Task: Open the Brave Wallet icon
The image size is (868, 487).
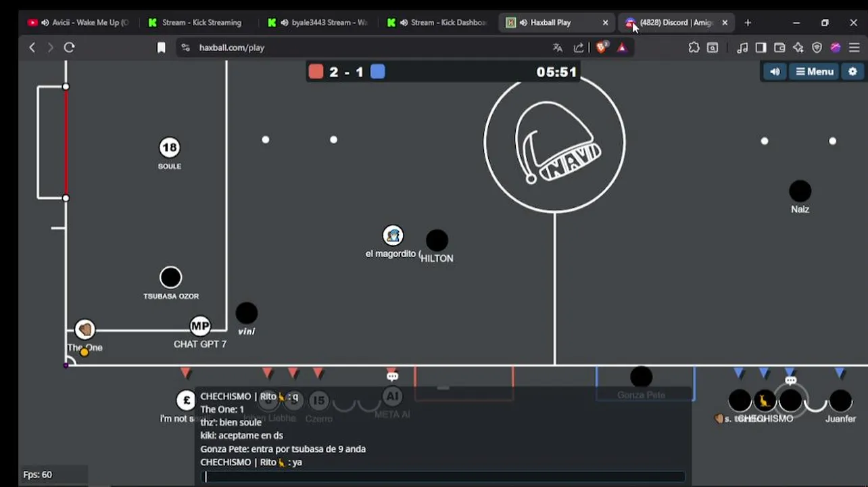Action: click(779, 47)
